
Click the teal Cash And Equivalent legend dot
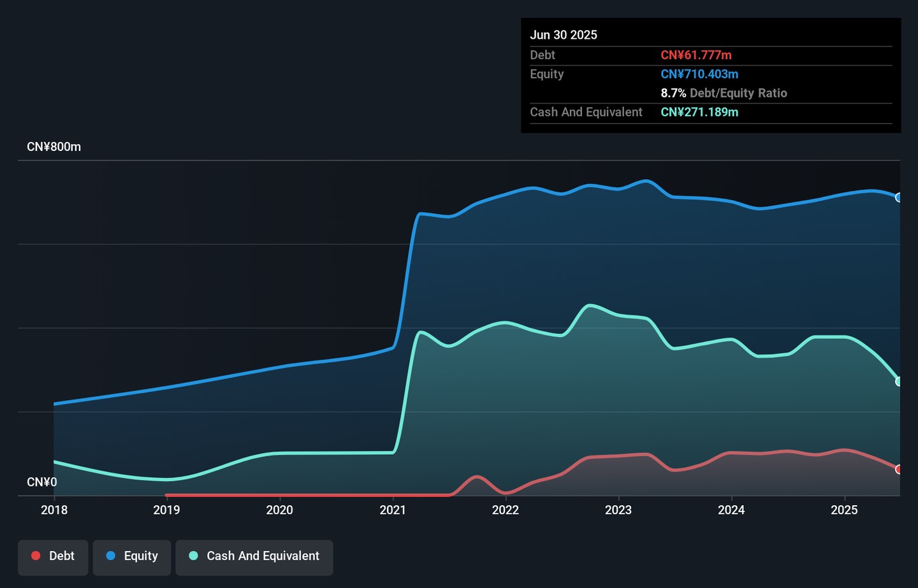pos(194,556)
